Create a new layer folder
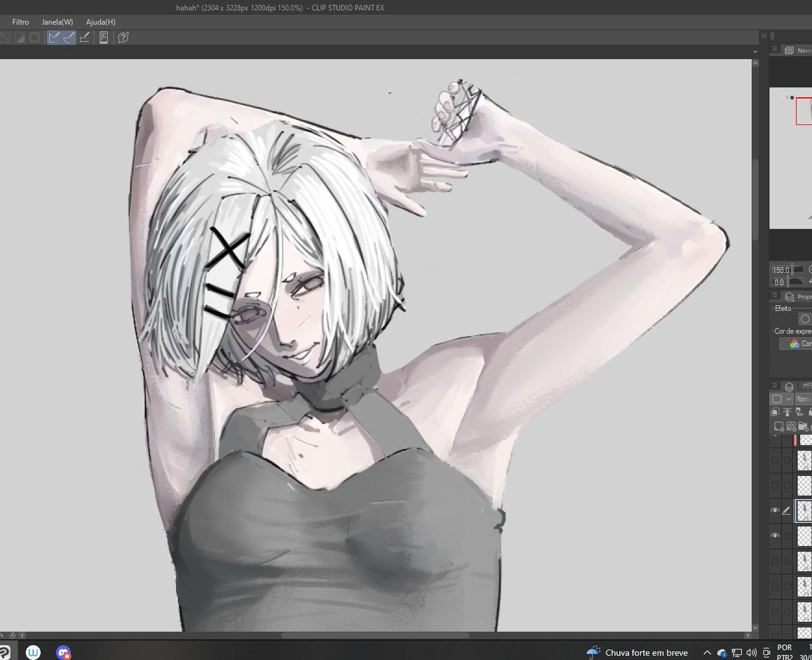The image size is (812, 660). (803, 426)
